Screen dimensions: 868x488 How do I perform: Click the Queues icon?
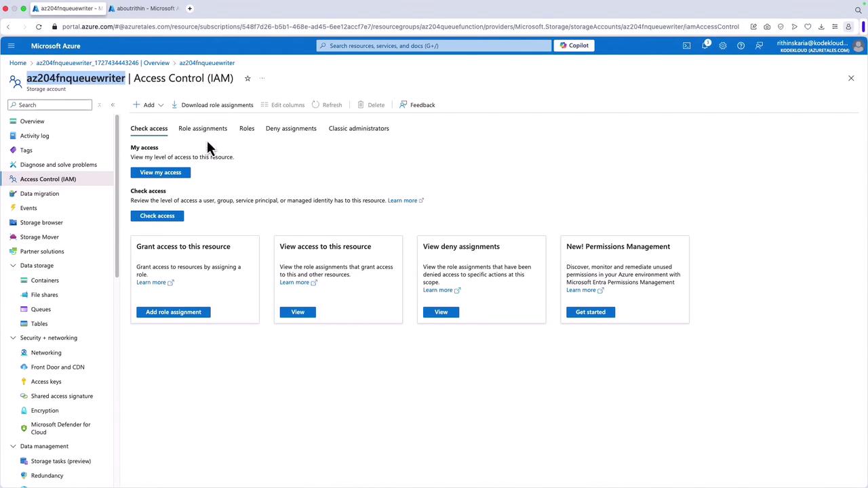click(24, 309)
